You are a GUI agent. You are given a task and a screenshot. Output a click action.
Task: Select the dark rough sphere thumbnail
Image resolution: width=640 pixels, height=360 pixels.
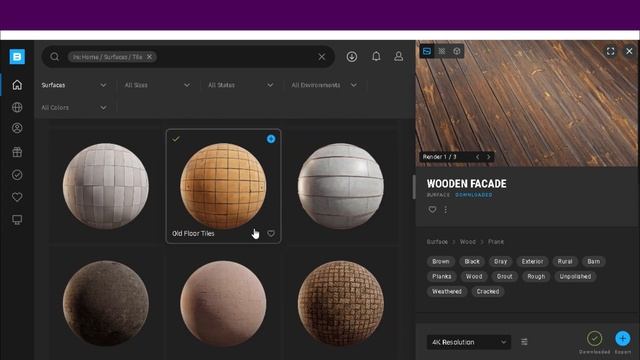click(x=106, y=304)
